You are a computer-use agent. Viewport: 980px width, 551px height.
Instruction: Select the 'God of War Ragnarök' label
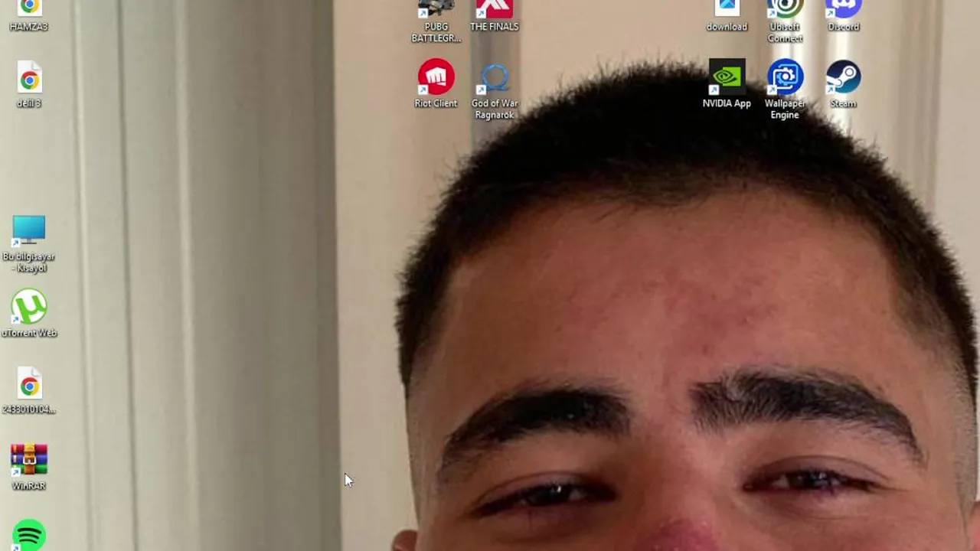(494, 109)
